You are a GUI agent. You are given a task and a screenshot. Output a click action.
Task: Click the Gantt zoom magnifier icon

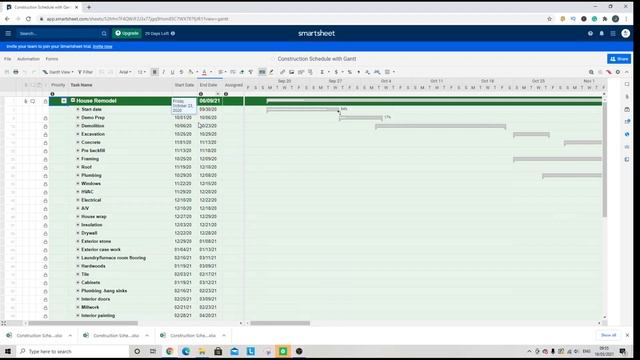coord(591,72)
